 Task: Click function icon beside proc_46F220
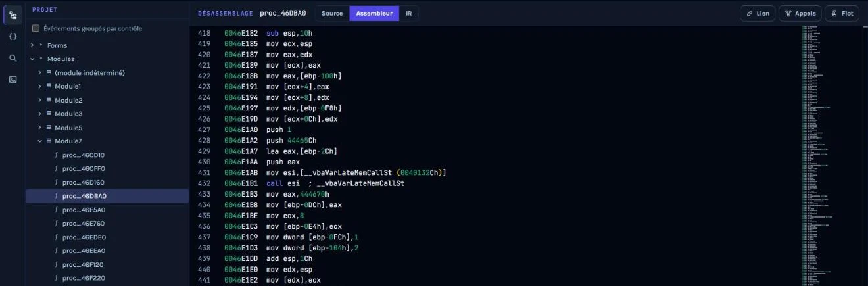pos(57,278)
